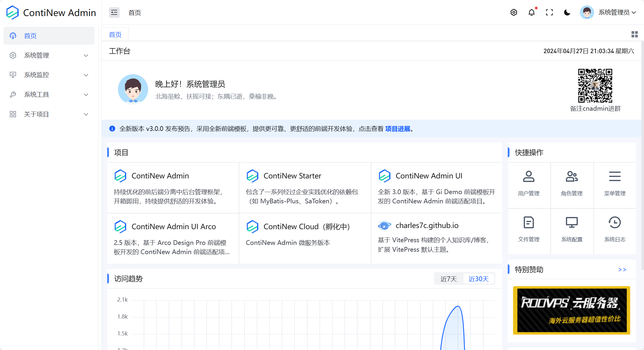Switch the visit trend to 近7天
Screen dimensions: 644x350
tap(448, 278)
